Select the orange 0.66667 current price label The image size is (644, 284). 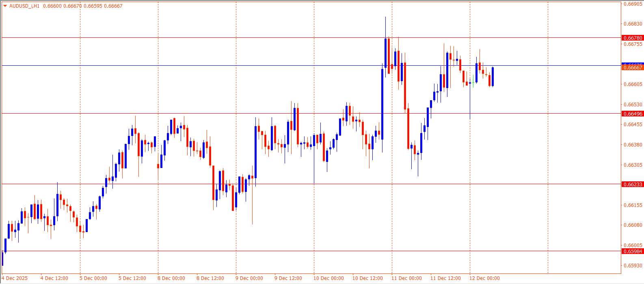point(633,68)
